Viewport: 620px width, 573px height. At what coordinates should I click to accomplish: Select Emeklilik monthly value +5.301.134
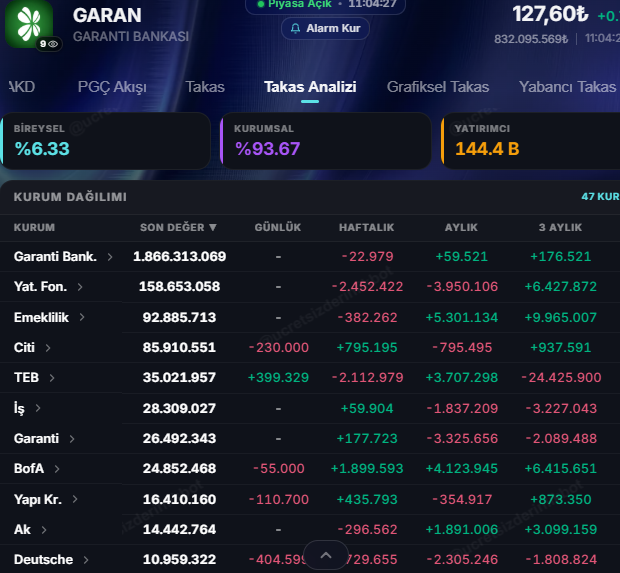coord(462,318)
